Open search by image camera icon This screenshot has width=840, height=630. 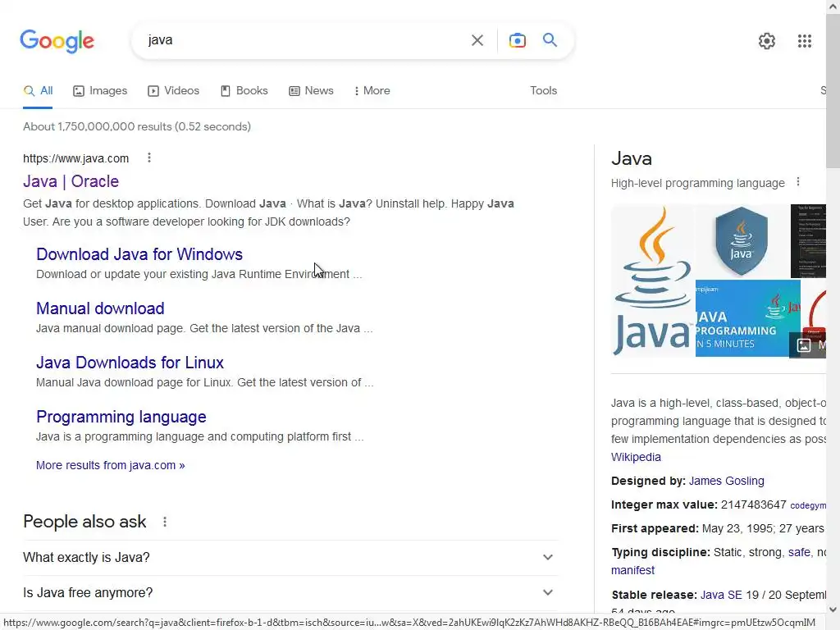pos(517,40)
